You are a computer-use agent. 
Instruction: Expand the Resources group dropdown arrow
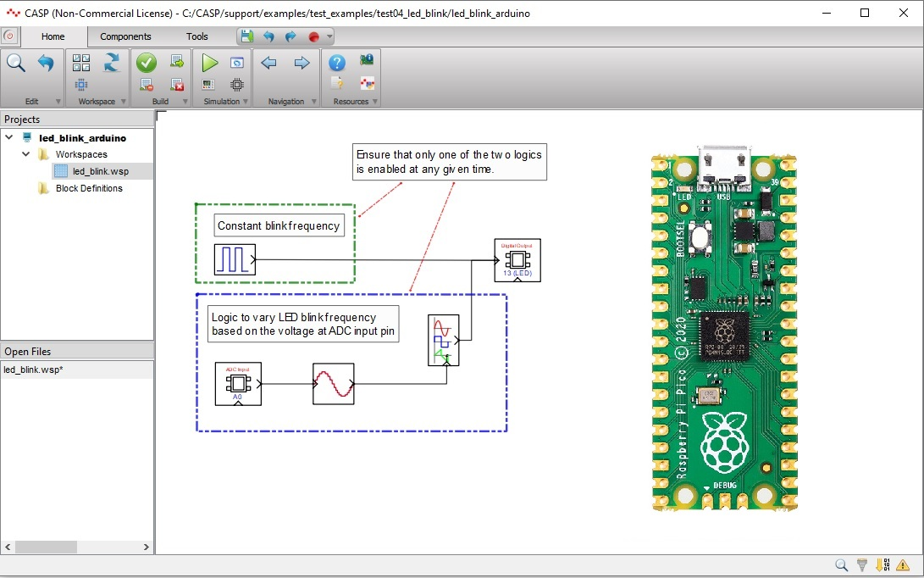(375, 102)
